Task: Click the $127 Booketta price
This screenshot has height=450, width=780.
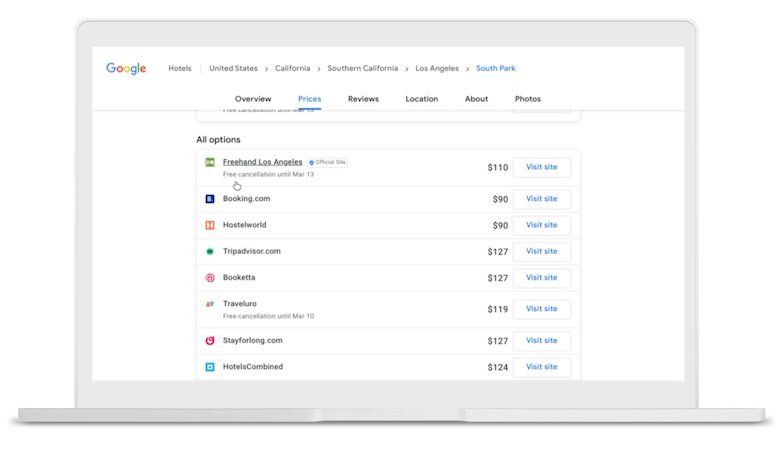Action: (x=497, y=278)
